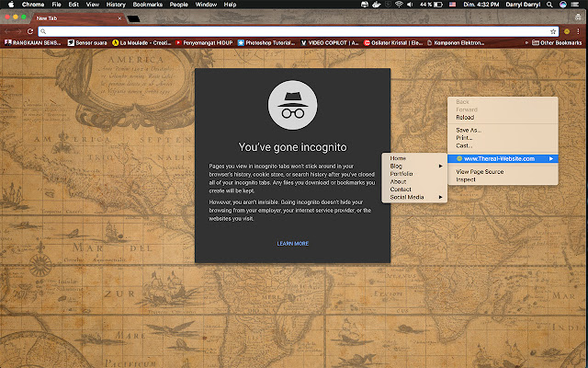Screen dimensions: 588x368
Task: Open the People menu
Action: point(179,5)
